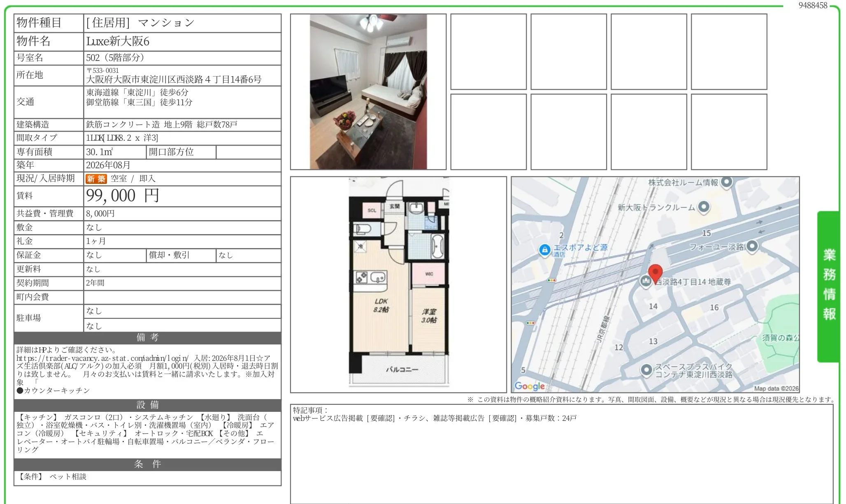Click the 条件 section header

pos(148,464)
